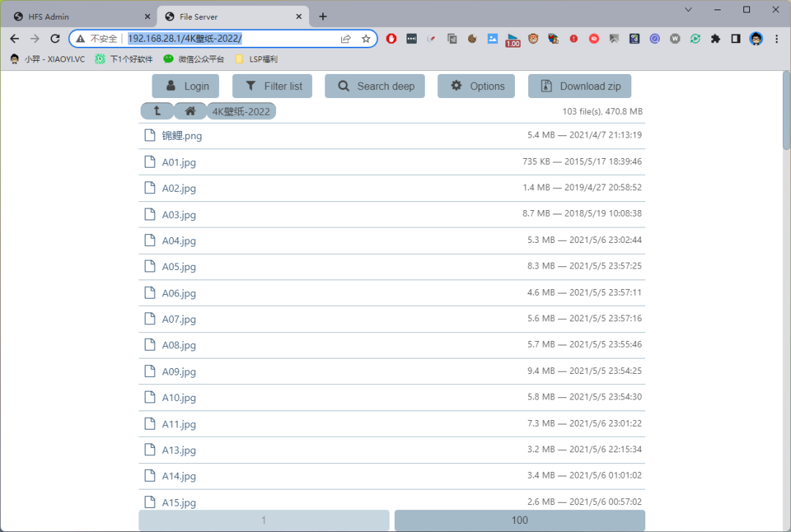
Task: Open the LSP福利 bookmark folder
Action: pyautogui.click(x=256, y=59)
